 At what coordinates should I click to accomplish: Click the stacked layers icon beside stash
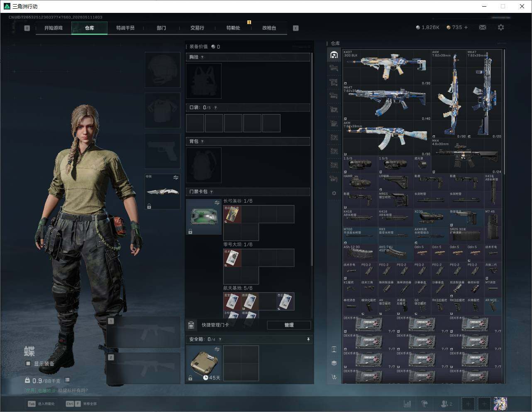pyautogui.click(x=334, y=363)
